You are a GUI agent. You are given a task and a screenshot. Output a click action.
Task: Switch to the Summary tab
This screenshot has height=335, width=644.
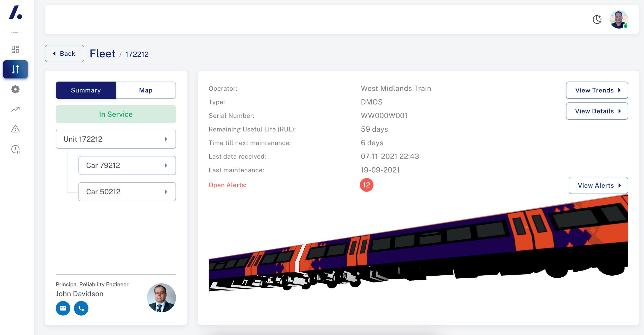tap(86, 90)
